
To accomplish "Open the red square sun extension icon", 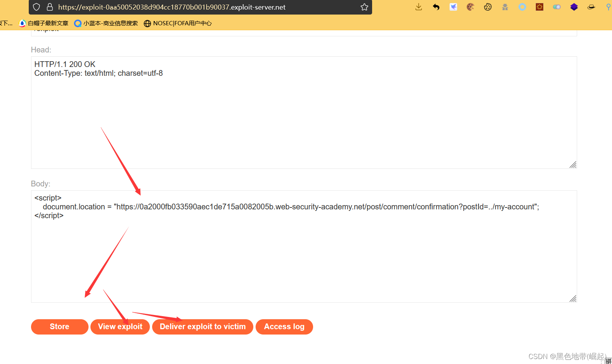I will pos(540,7).
